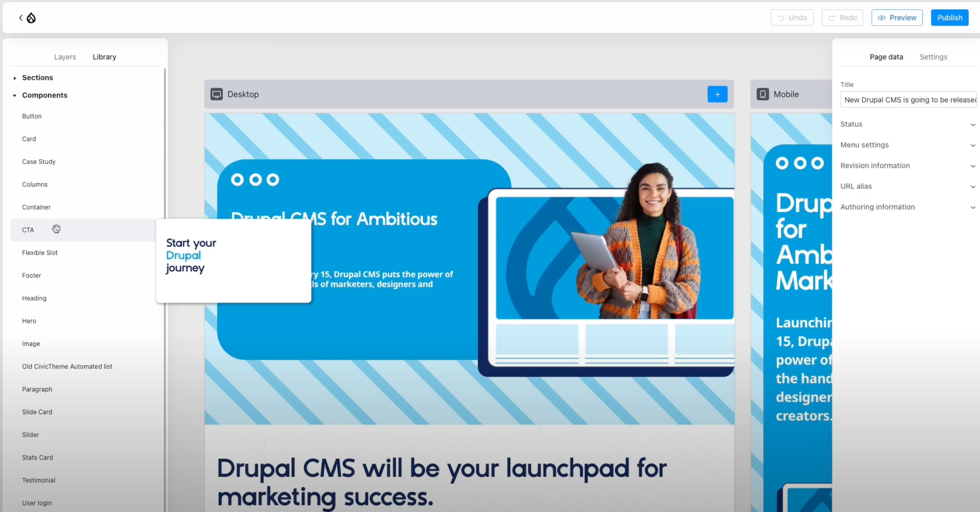Switch to the Settings tab
The height and width of the screenshot is (512, 980).
click(x=933, y=56)
